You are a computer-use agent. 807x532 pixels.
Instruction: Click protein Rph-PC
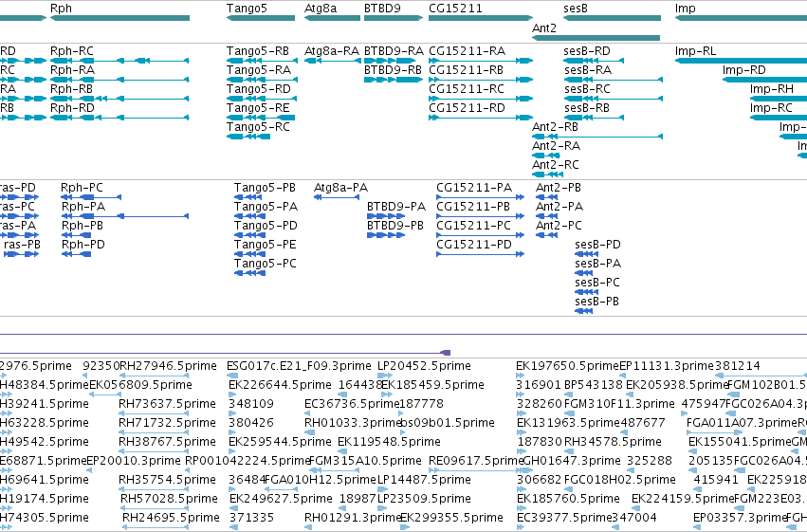[x=91, y=197]
